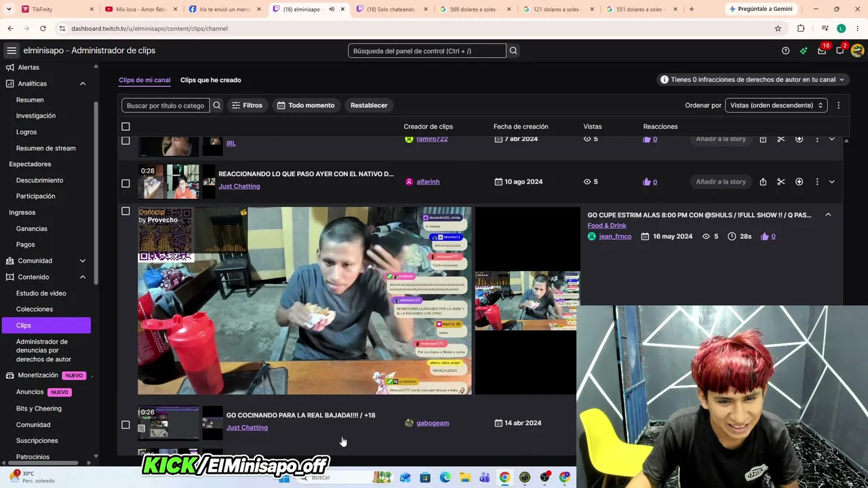Open the Ganancias sidebar item

(x=32, y=228)
